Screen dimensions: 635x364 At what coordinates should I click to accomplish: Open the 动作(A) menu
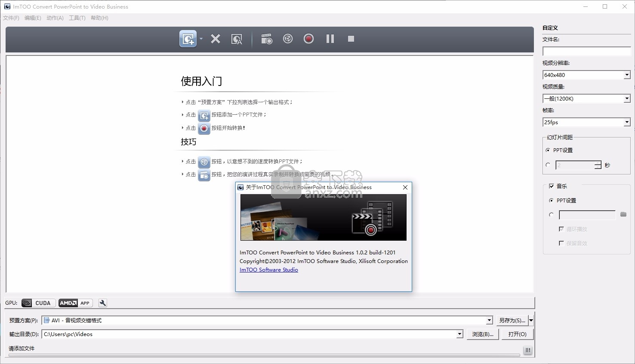pos(55,18)
